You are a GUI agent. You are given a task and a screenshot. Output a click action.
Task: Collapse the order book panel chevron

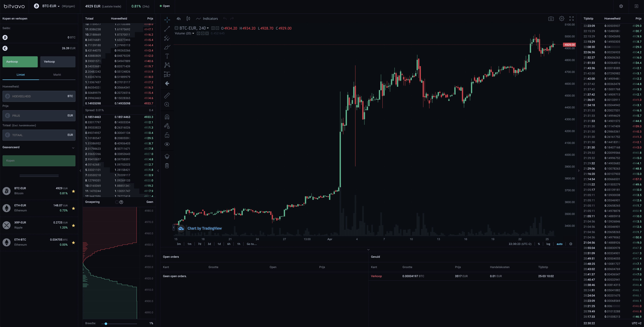(x=158, y=171)
